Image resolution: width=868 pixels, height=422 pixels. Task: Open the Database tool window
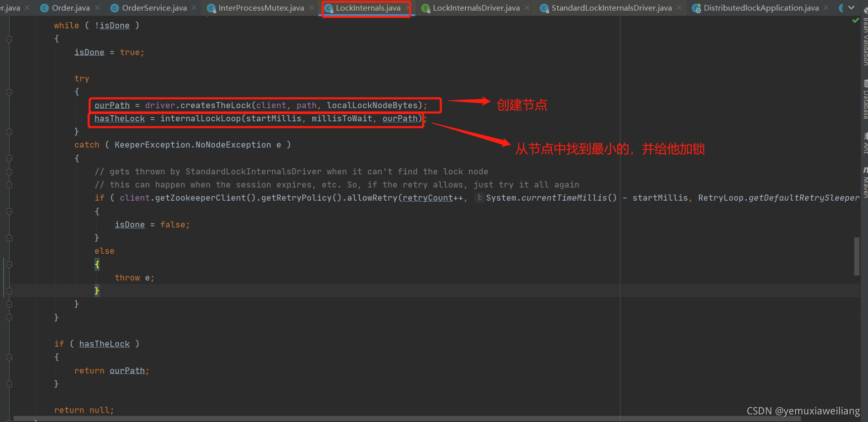click(x=864, y=100)
